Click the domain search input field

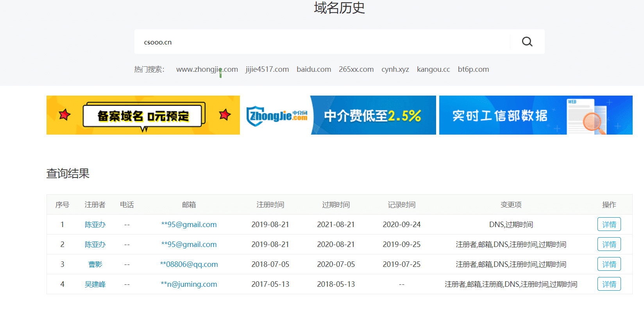[320, 42]
